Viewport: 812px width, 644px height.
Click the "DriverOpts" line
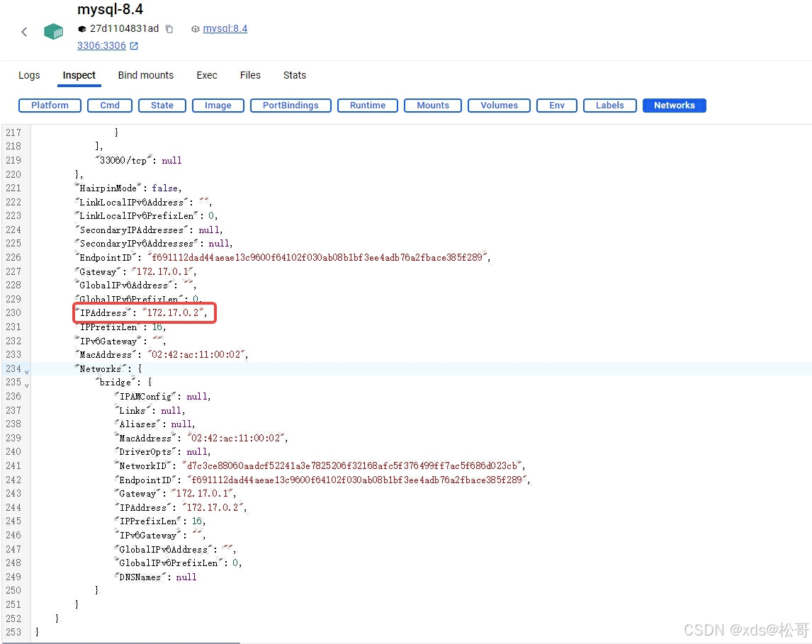coord(162,452)
